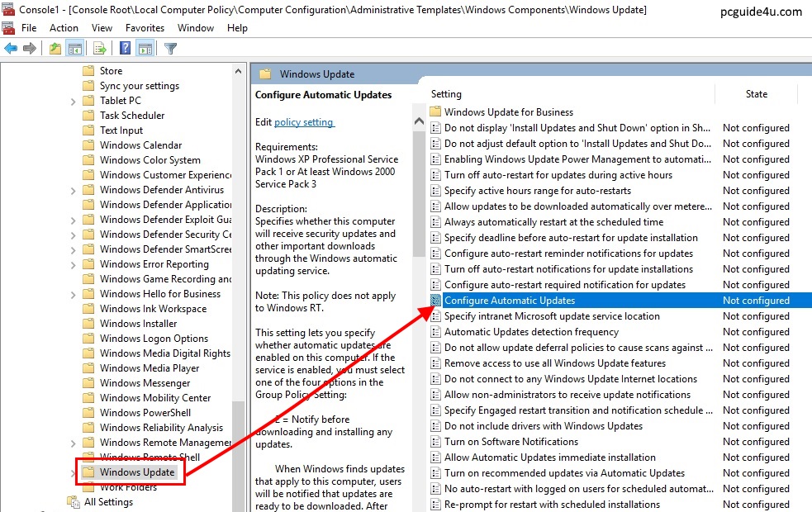
Task: Sort by the State column header
Action: coord(756,94)
